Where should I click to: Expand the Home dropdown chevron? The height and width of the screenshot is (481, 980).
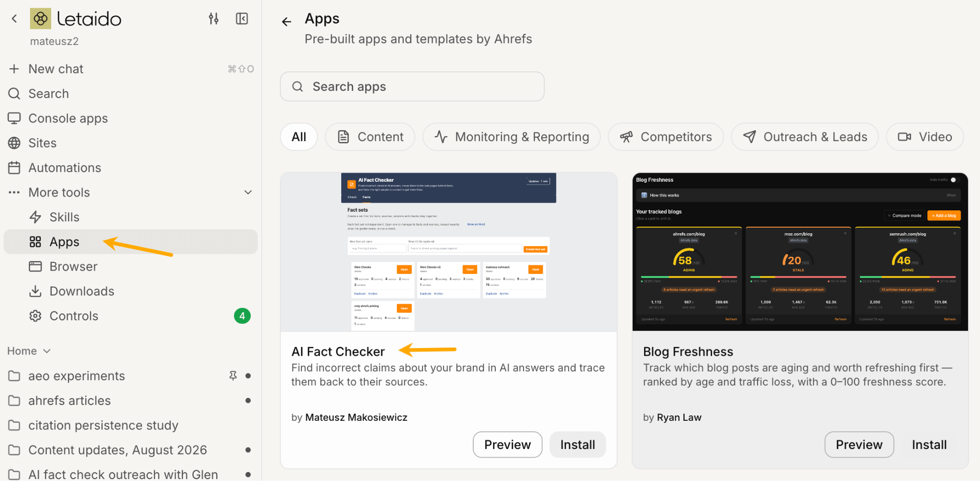point(47,351)
